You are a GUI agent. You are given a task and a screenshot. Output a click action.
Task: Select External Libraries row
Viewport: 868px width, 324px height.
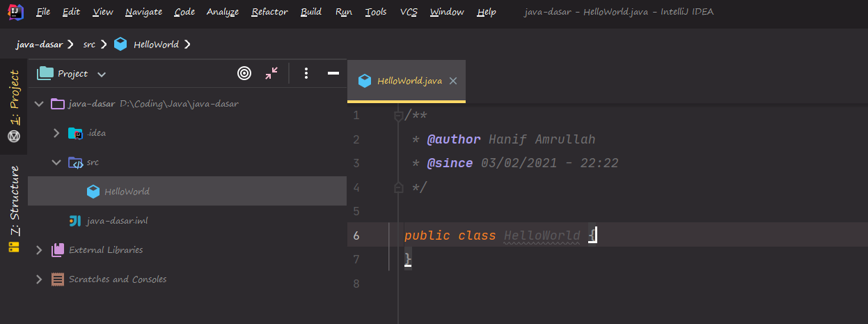click(x=187, y=250)
